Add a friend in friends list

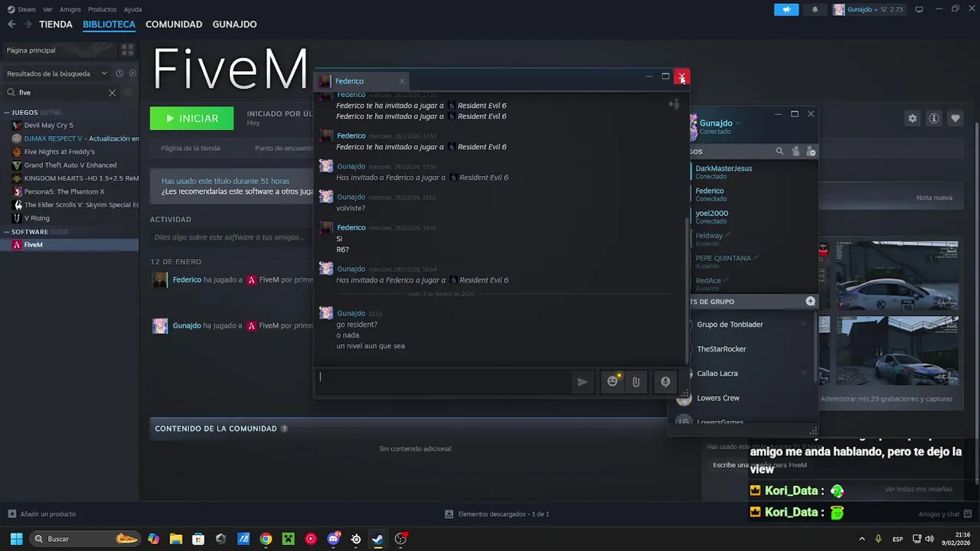tap(811, 152)
